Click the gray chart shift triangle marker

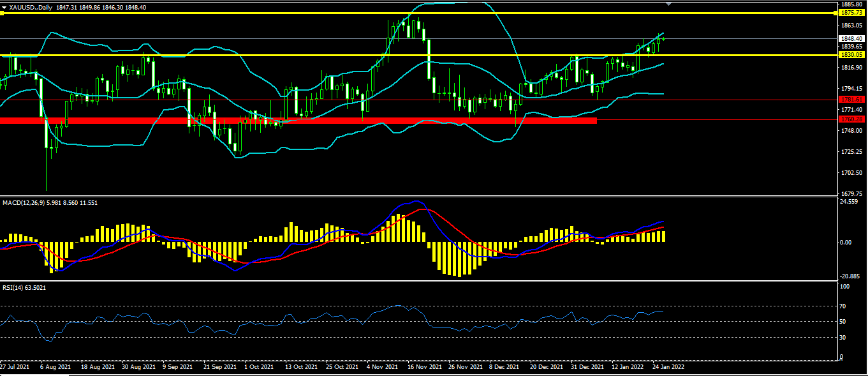[668, 4]
